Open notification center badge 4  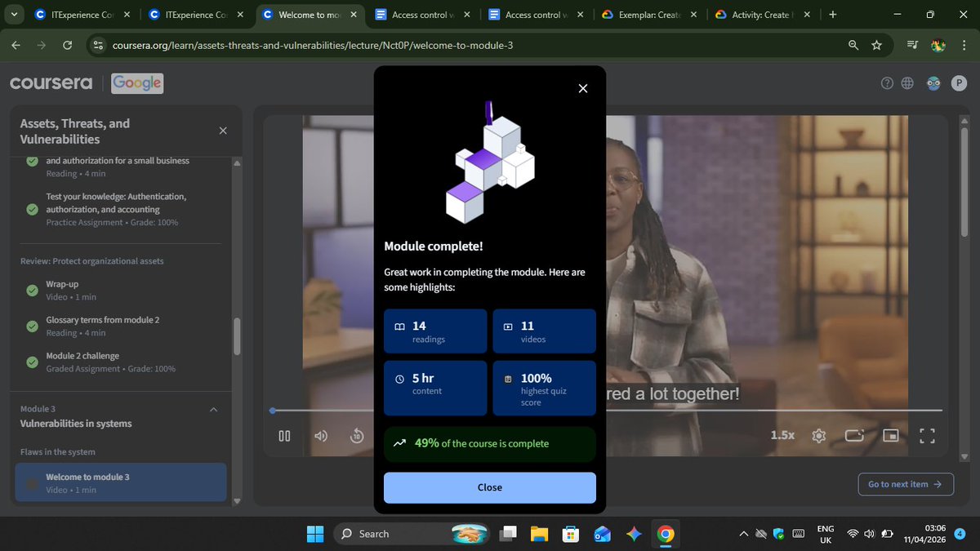(x=960, y=534)
